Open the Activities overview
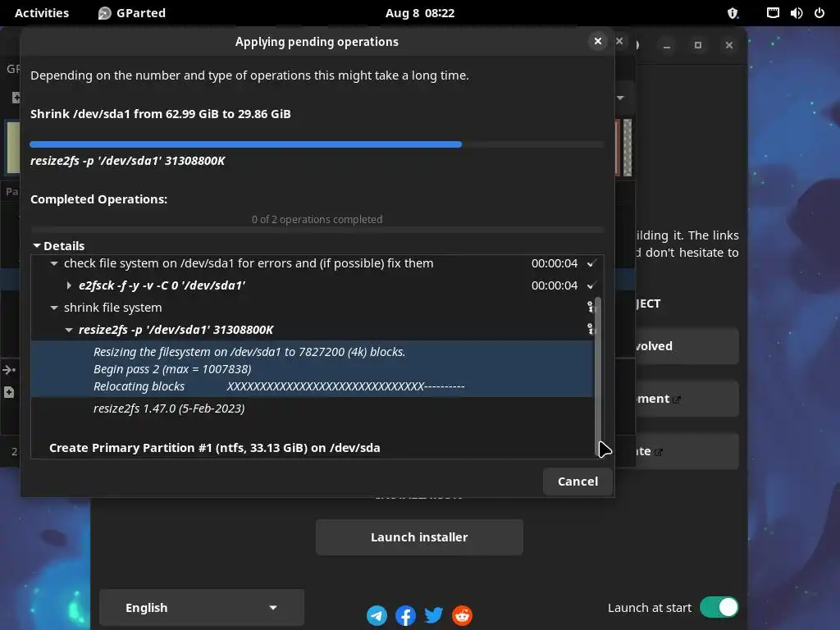The image size is (840, 630). [41, 13]
